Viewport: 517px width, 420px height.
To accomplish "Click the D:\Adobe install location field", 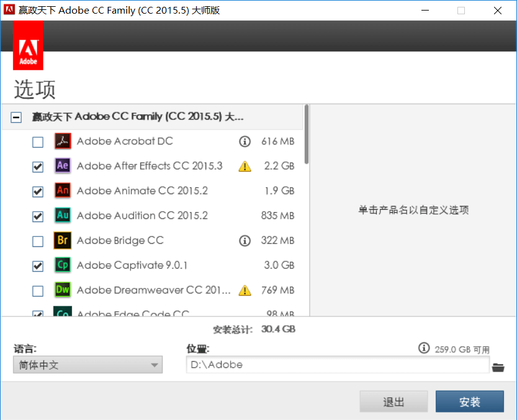I will (338, 365).
